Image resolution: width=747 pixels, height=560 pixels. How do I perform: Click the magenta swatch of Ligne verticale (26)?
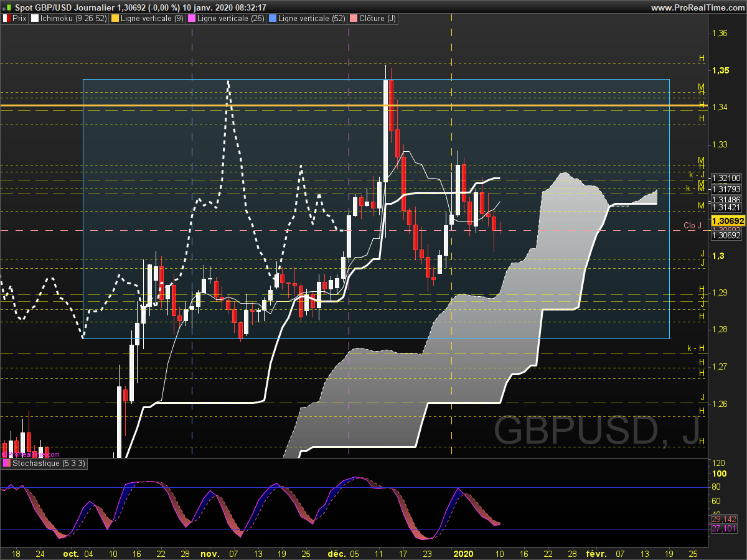pos(192,19)
